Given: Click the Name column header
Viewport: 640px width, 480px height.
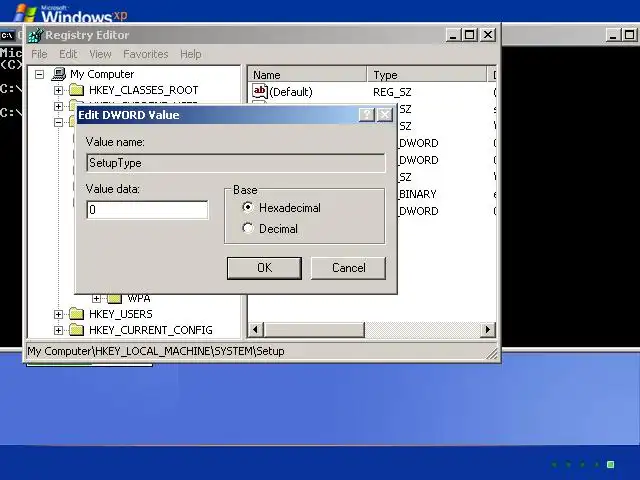Looking at the screenshot, I should [x=307, y=75].
